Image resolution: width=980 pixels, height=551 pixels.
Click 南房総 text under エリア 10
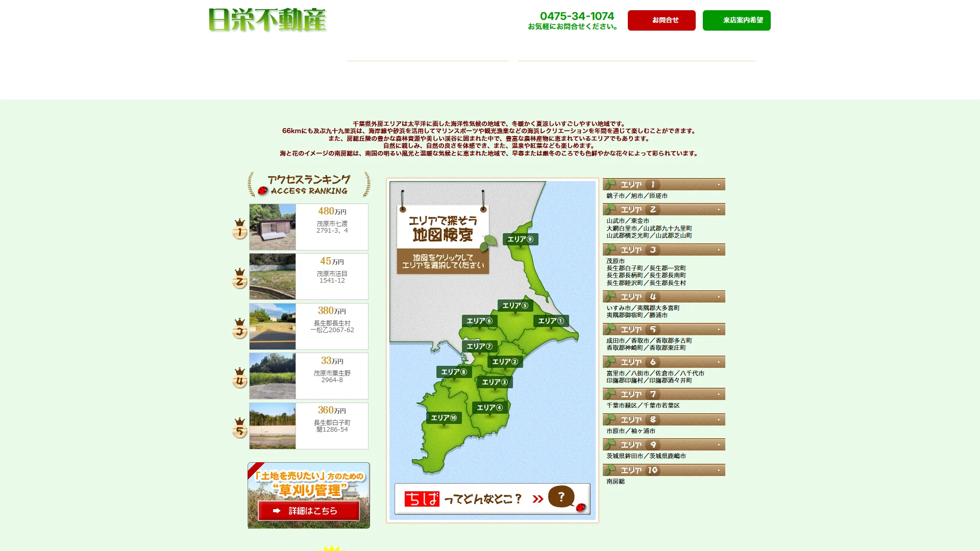pos(616,482)
